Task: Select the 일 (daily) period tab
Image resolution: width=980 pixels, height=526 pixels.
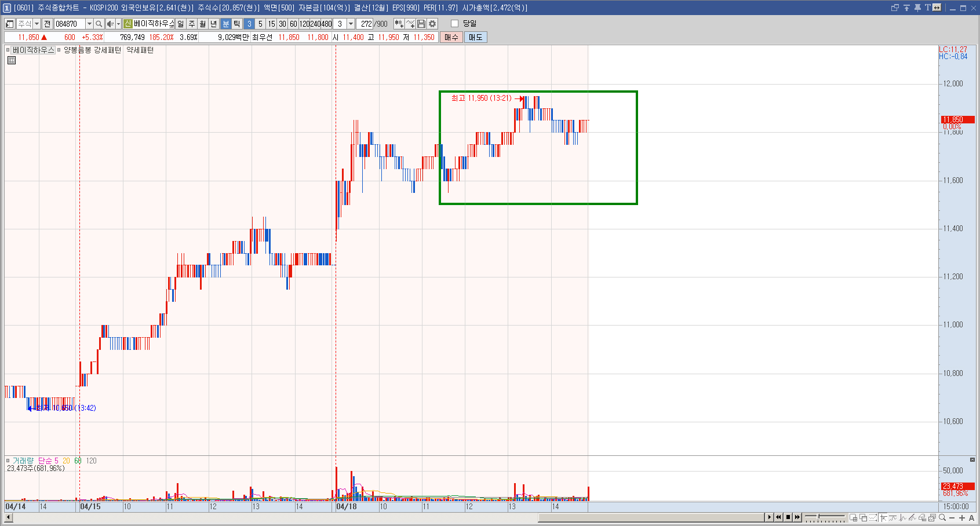Action: click(181, 24)
